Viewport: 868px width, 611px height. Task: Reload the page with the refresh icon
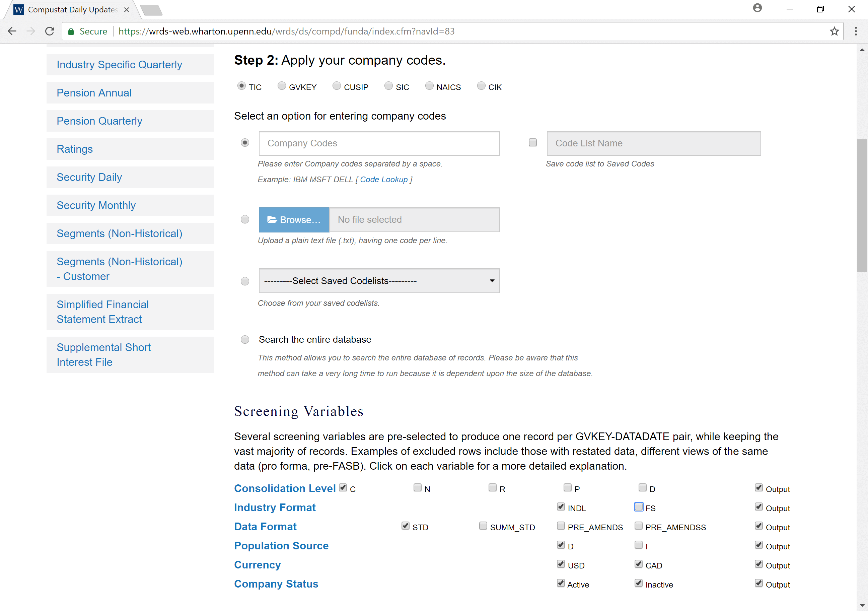pos(50,31)
